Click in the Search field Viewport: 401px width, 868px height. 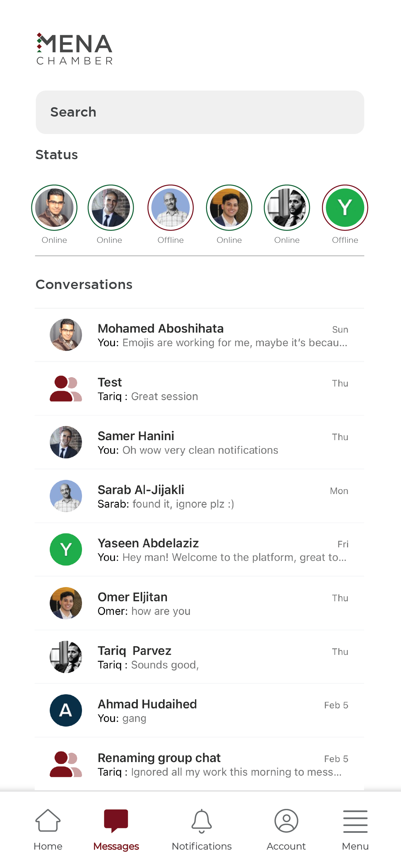pyautogui.click(x=200, y=112)
